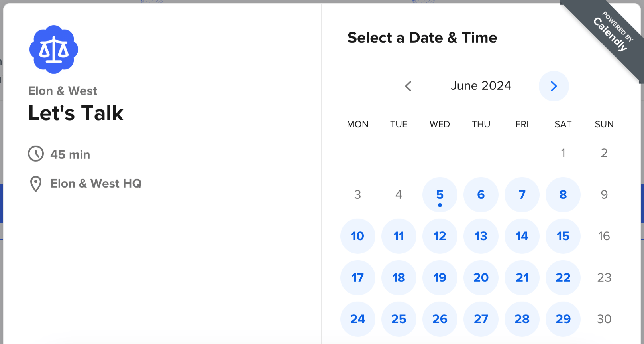Image resolution: width=644 pixels, height=344 pixels.
Task: Click the Elon & West scales logo
Action: [x=54, y=49]
